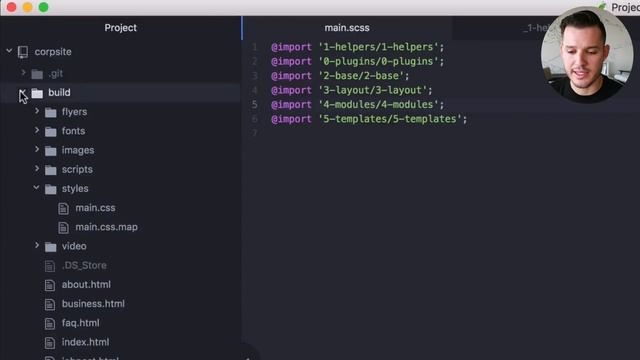This screenshot has width=640, height=360.
Task: Click the scripts folder icon
Action: click(x=51, y=170)
